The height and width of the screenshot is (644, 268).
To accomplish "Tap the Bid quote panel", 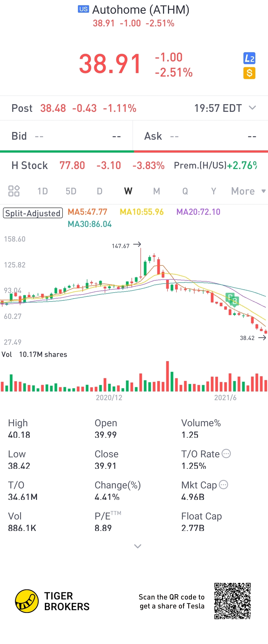I will (66, 136).
